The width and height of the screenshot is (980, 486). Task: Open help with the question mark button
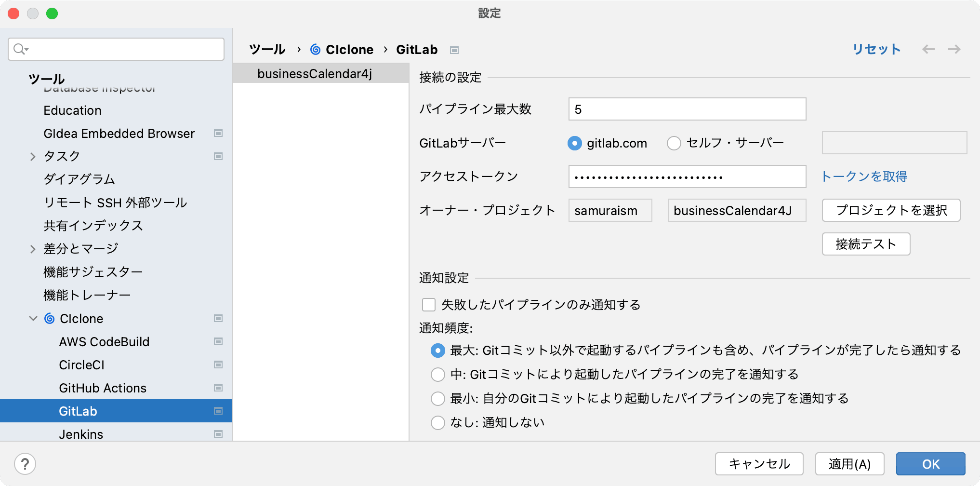coord(25,464)
